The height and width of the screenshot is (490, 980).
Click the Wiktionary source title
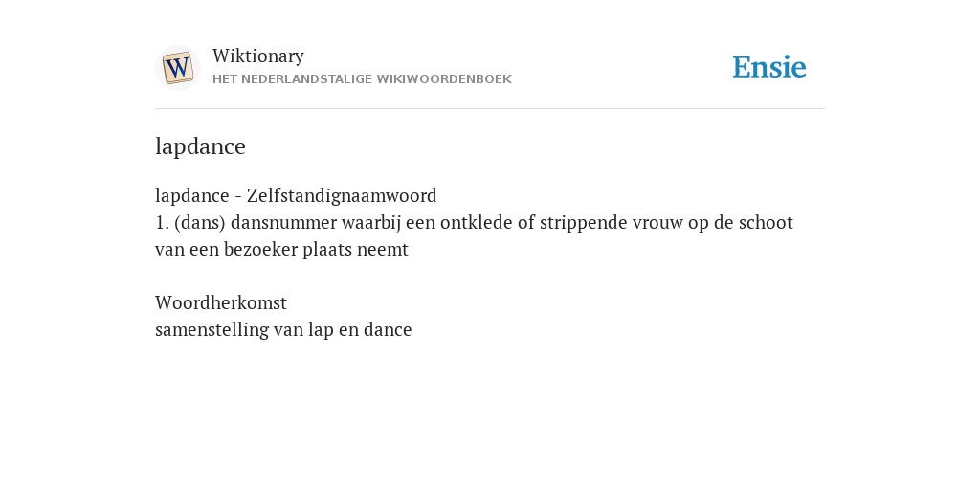tap(258, 56)
